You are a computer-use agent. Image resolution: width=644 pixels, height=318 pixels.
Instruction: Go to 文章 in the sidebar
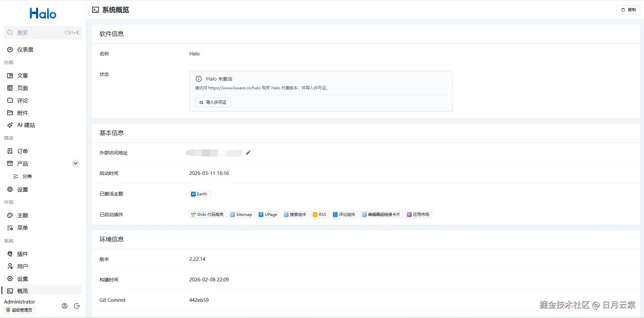pos(43,76)
